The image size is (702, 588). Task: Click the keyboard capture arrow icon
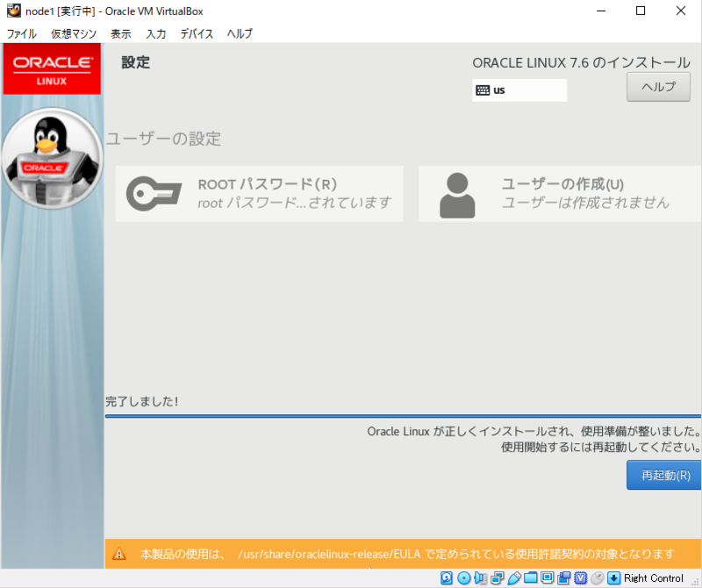tap(613, 578)
